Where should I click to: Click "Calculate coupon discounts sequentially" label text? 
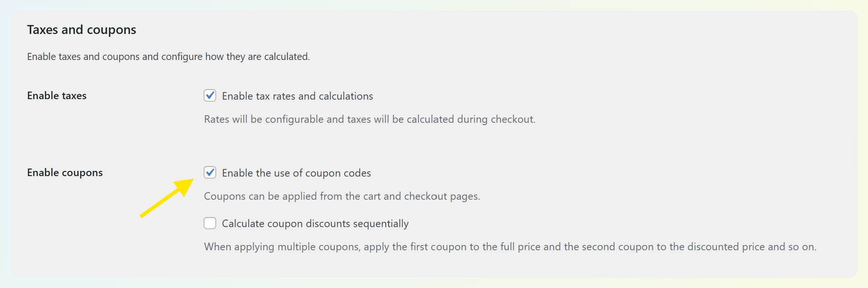(x=315, y=224)
